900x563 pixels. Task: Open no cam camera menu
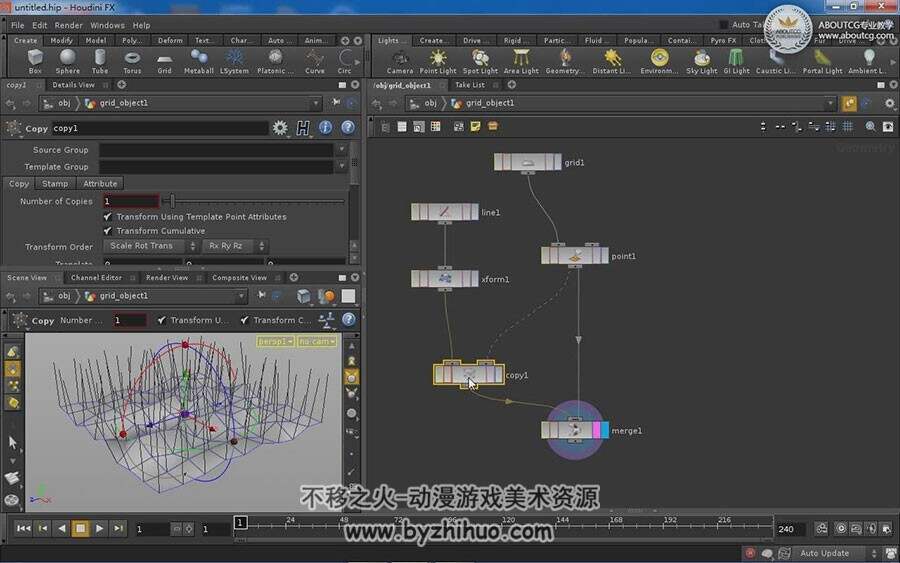point(316,341)
